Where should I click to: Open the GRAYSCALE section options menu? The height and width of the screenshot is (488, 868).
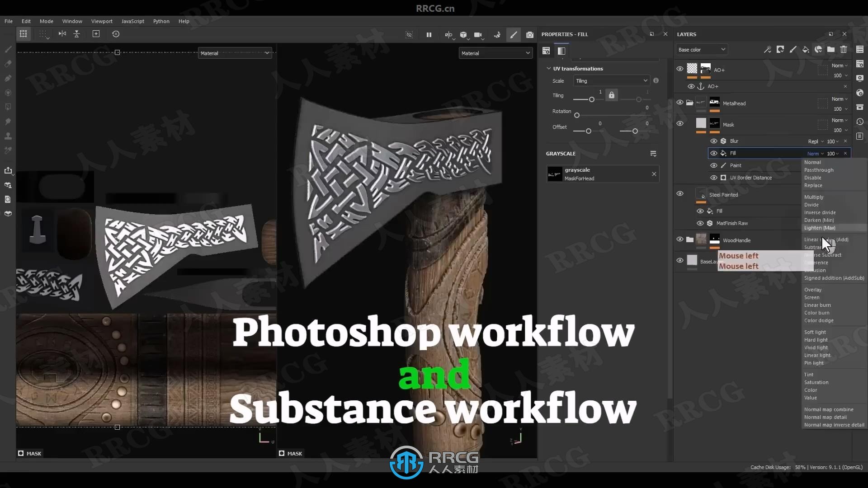(x=653, y=154)
